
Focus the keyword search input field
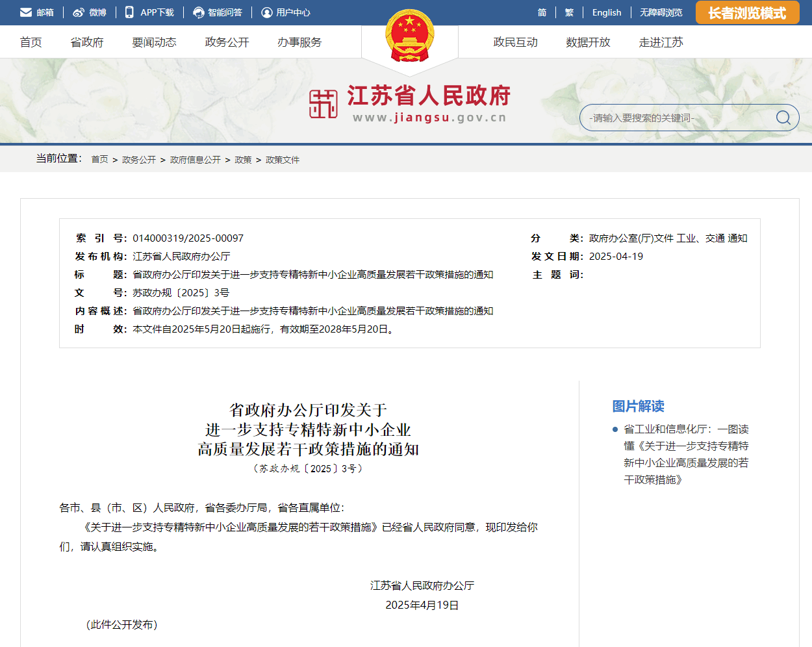point(676,118)
